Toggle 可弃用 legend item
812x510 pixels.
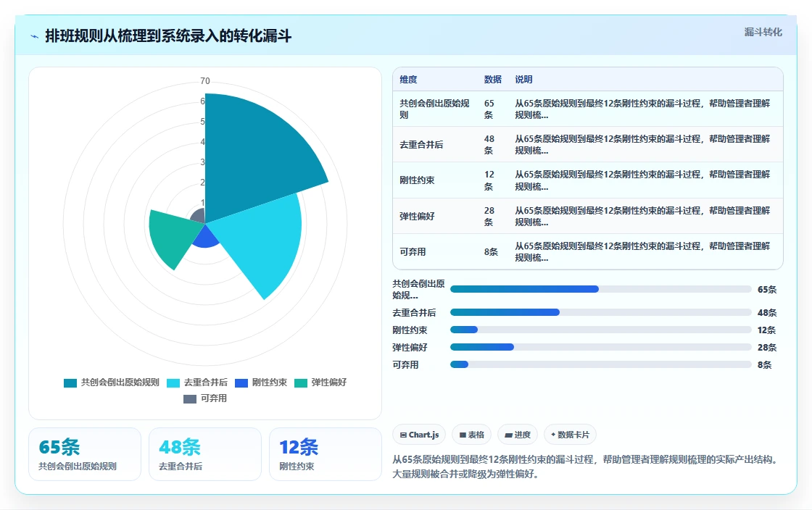coord(205,398)
